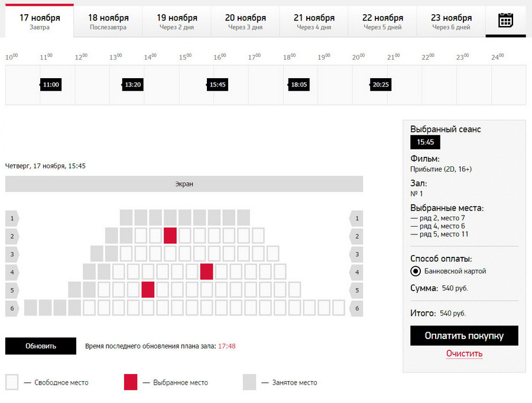Click the 15:45 selected session badge

(425, 142)
